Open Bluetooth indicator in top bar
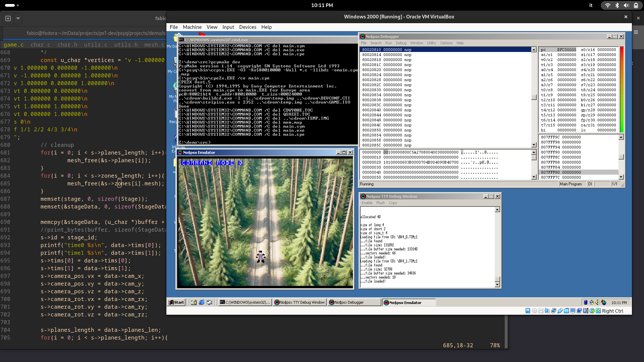 point(617,5)
